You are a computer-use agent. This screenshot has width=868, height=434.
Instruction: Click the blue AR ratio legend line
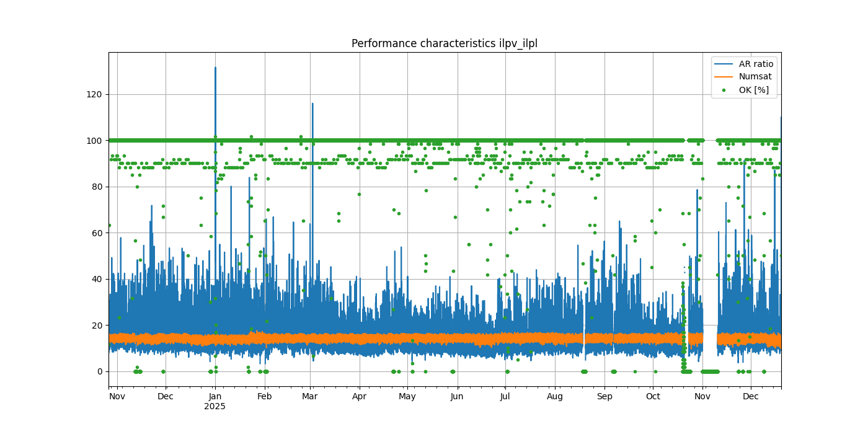[x=724, y=64]
